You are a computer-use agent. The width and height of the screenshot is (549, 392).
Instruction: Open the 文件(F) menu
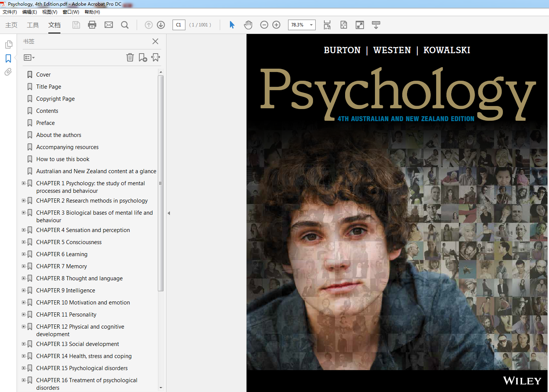click(x=10, y=12)
